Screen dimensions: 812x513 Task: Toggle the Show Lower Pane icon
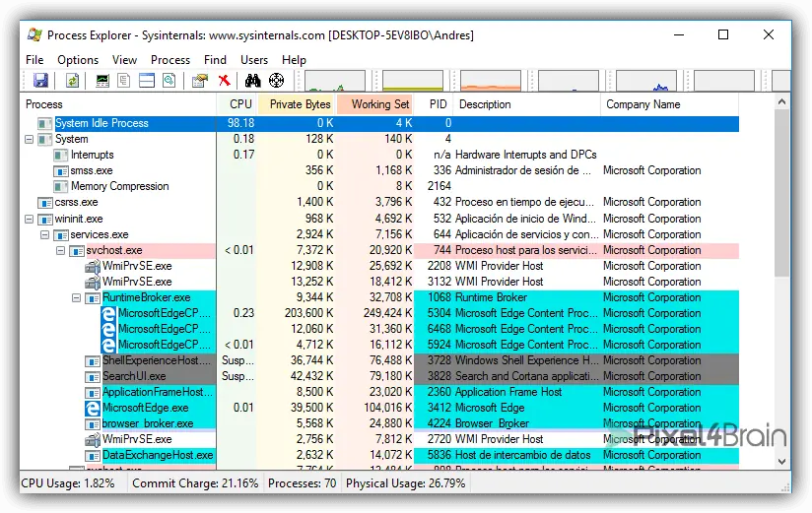147,80
